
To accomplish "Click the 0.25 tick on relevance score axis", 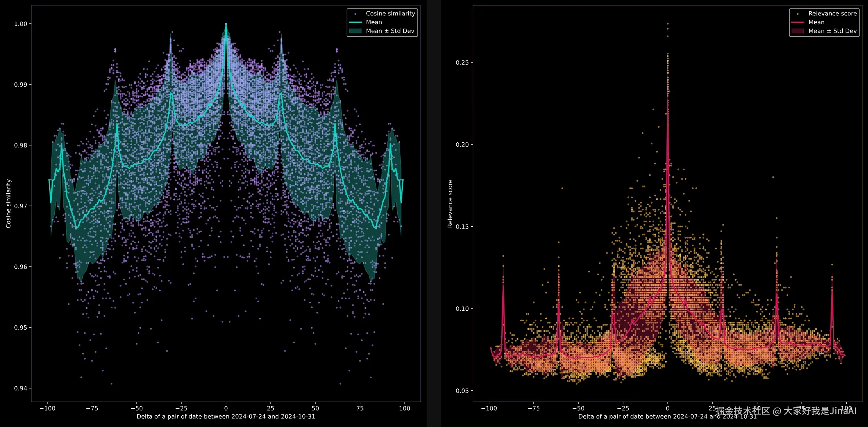I will click(462, 63).
